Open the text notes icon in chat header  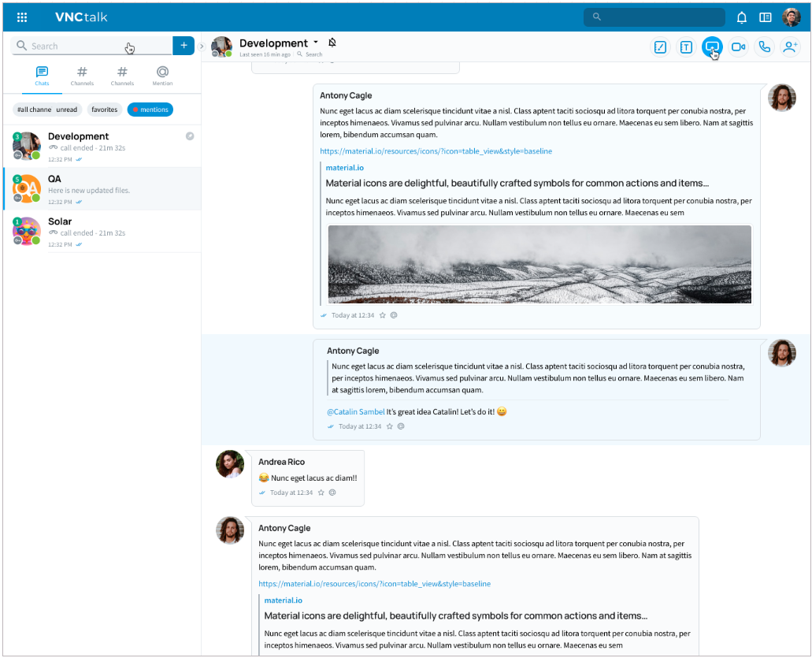pos(686,47)
